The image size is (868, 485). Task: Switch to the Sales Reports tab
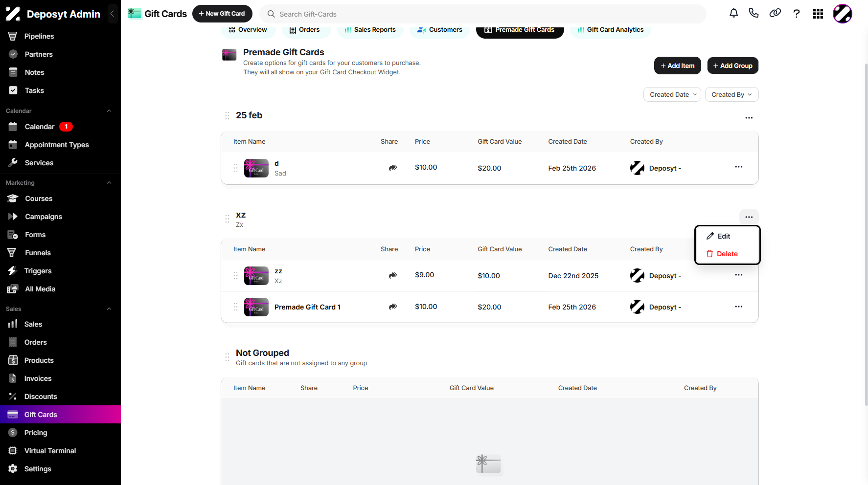coord(370,30)
